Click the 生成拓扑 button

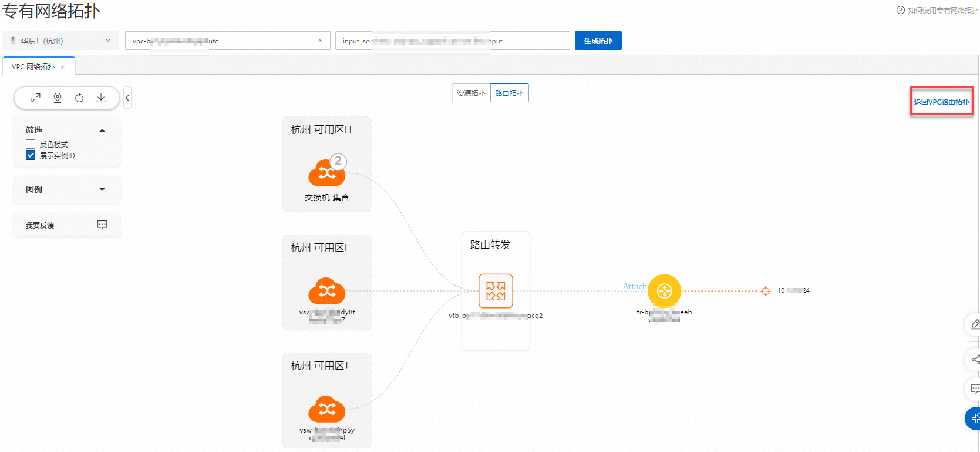[x=598, y=41]
